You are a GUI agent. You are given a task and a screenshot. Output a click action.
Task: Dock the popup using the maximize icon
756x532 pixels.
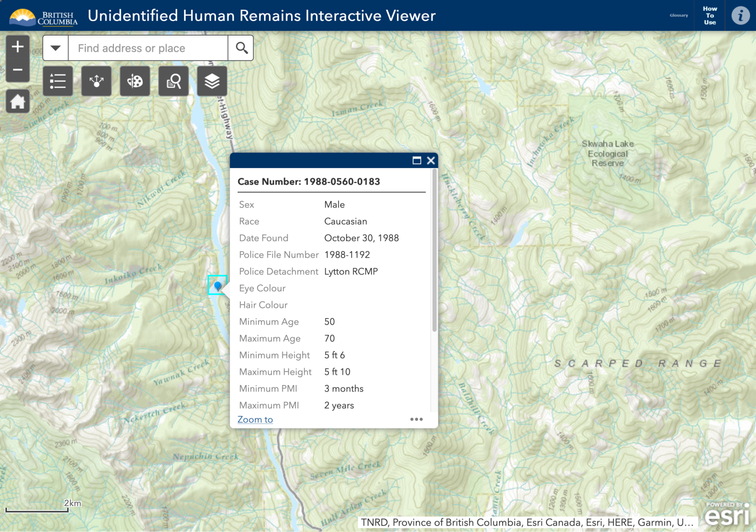(x=416, y=160)
